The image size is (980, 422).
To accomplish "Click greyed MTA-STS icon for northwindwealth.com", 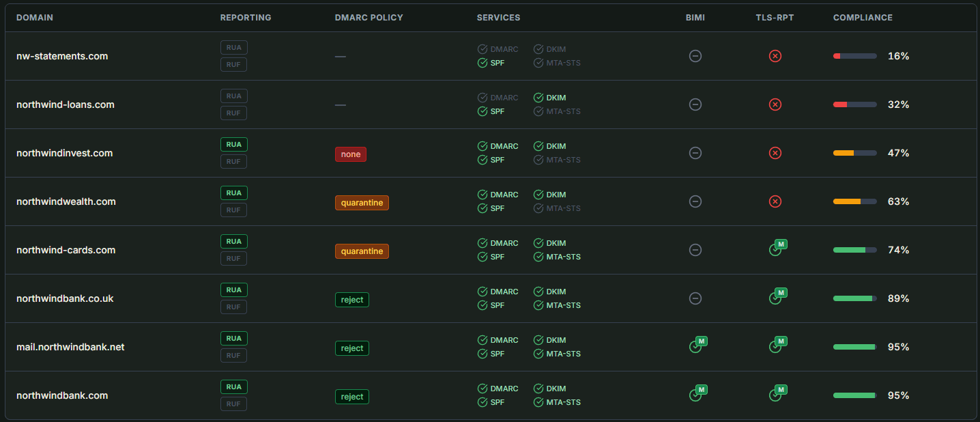I will coord(538,208).
